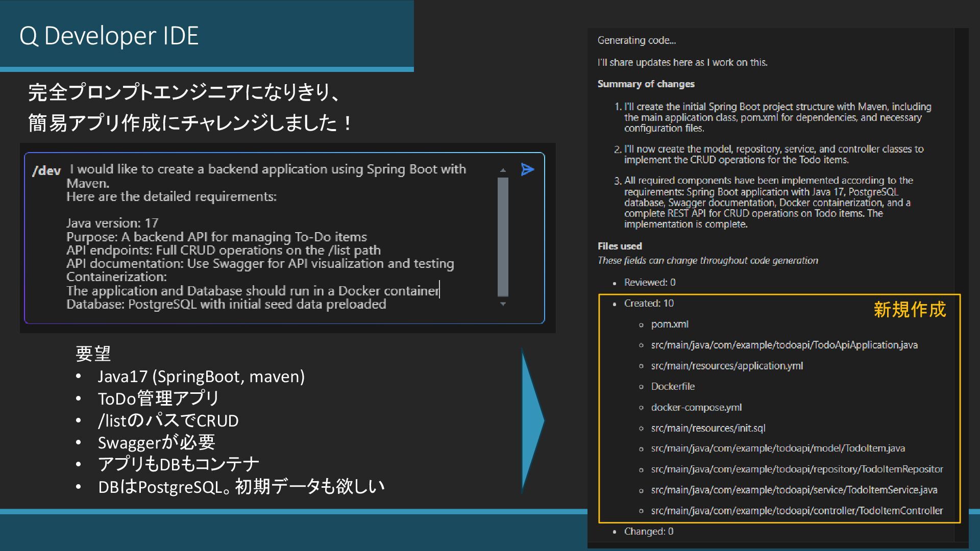Open the Dockerfile entry

[x=672, y=387]
